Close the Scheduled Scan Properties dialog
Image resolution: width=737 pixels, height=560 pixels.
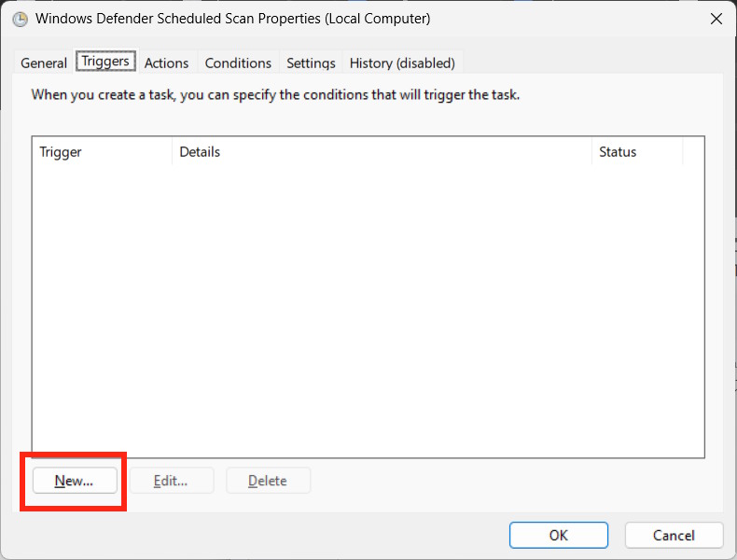(716, 19)
